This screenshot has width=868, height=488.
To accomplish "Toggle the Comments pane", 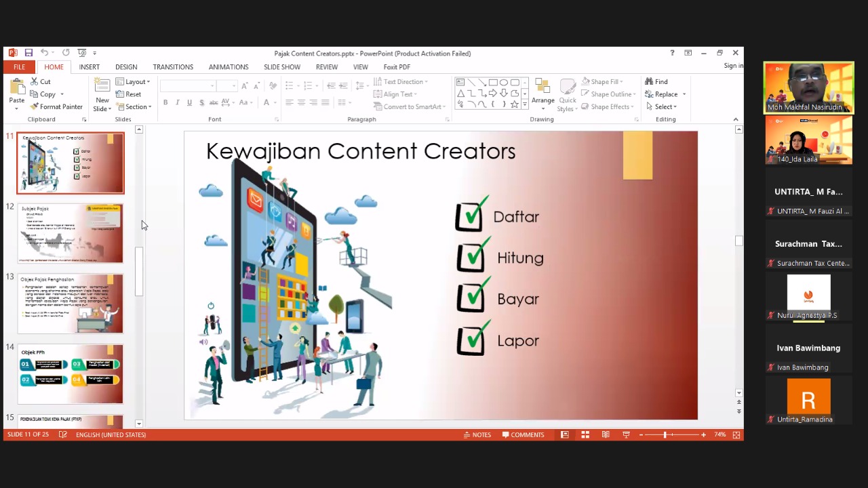I will 523,434.
